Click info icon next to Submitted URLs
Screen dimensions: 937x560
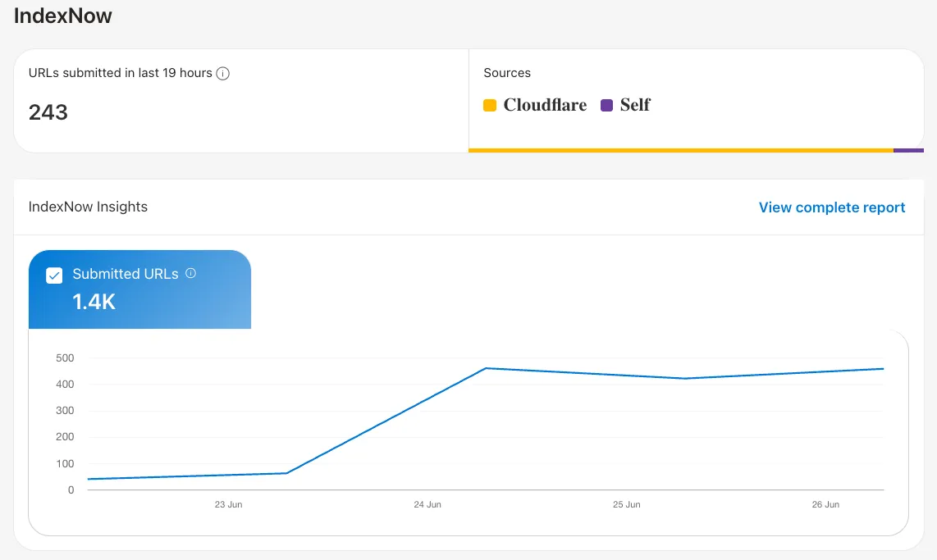point(190,273)
